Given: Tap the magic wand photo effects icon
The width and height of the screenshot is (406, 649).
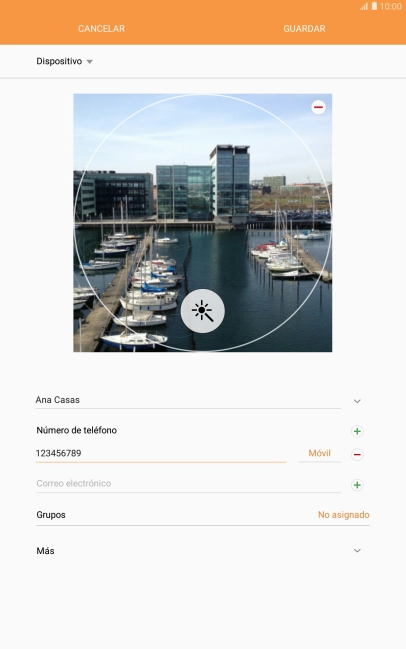Looking at the screenshot, I should point(202,311).
